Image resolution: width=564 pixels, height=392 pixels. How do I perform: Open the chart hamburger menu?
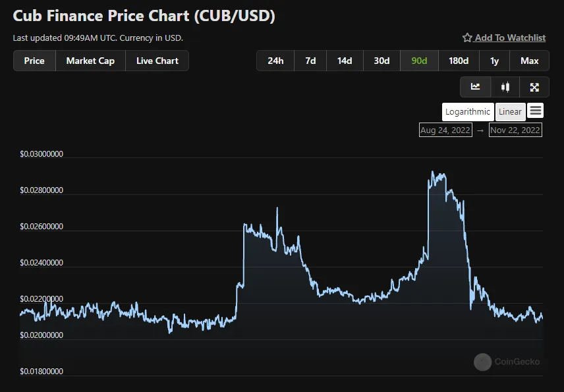click(535, 111)
